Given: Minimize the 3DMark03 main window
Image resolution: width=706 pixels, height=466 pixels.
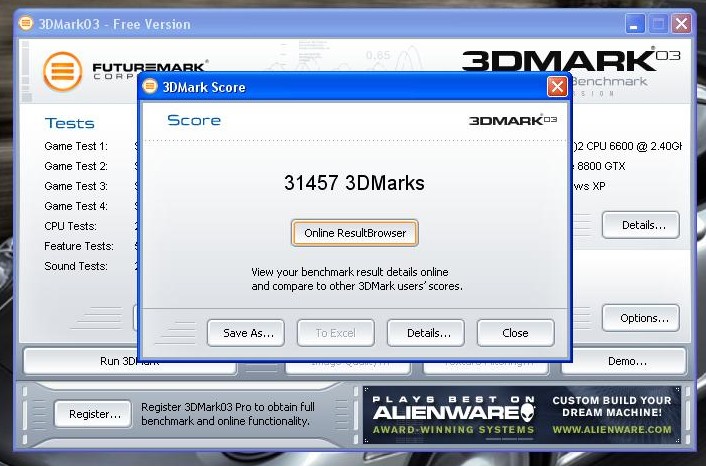Looking at the screenshot, I should pos(635,23).
